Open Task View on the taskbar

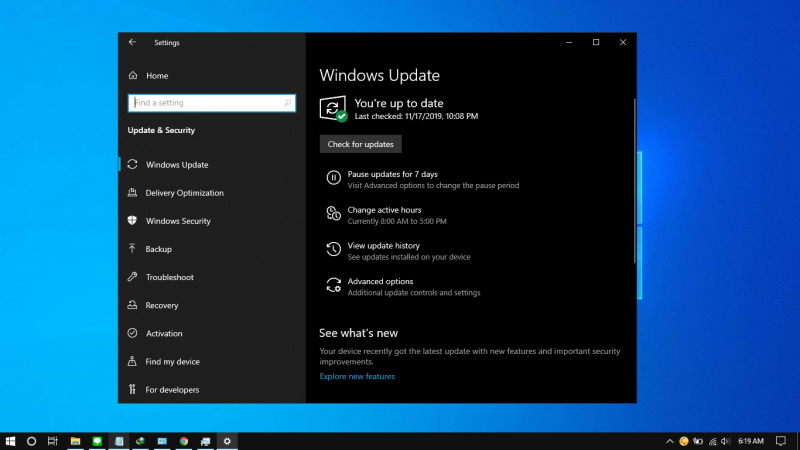(53, 441)
